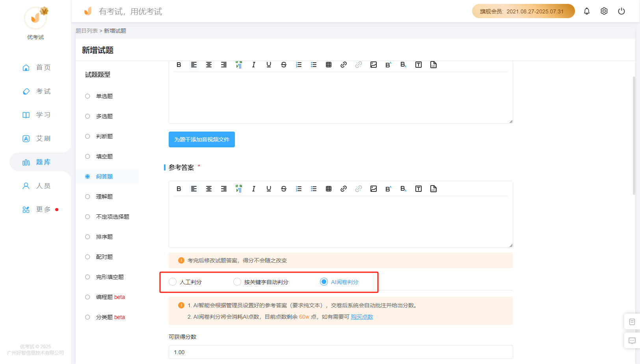Insert ordered list in reference answer editor
The width and height of the screenshot is (640, 364).
299,189
